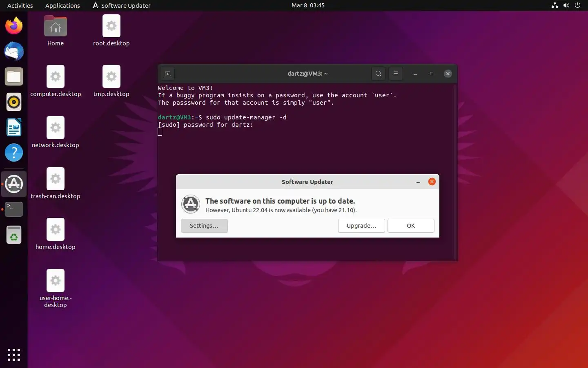This screenshot has height=368, width=588.
Task: Open a new tab in the terminal
Action: (x=167, y=74)
